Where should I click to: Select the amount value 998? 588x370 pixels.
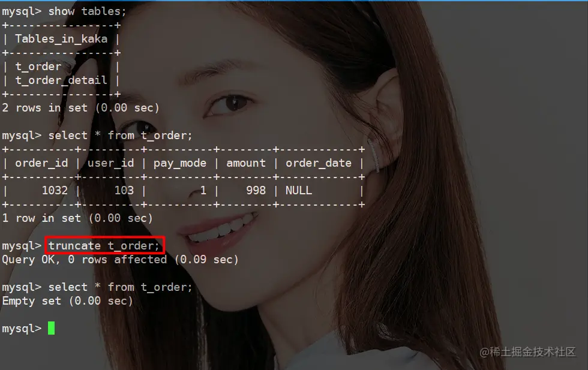(256, 191)
